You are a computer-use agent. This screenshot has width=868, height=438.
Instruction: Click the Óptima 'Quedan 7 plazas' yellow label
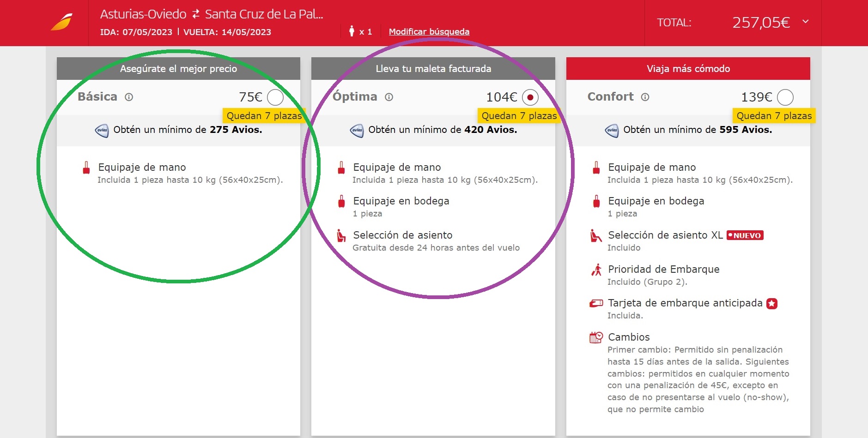[518, 116]
